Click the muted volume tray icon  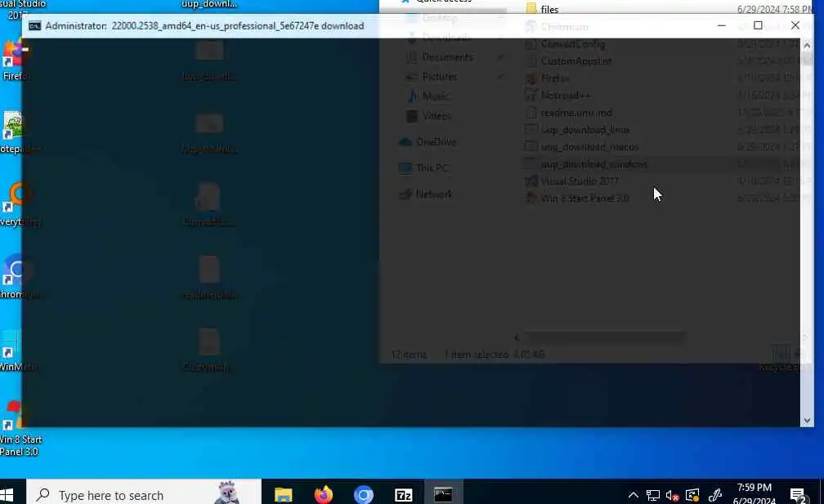pos(672,494)
